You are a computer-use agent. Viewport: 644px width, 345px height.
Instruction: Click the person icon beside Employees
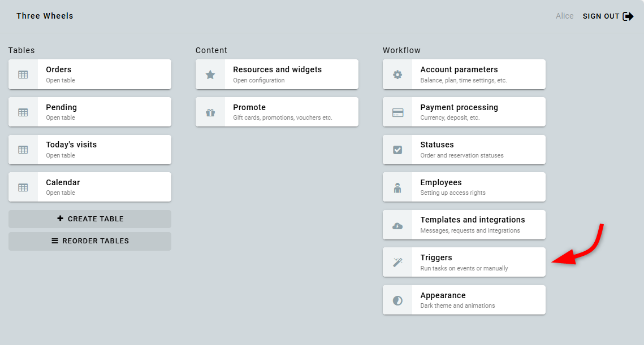coord(397,187)
